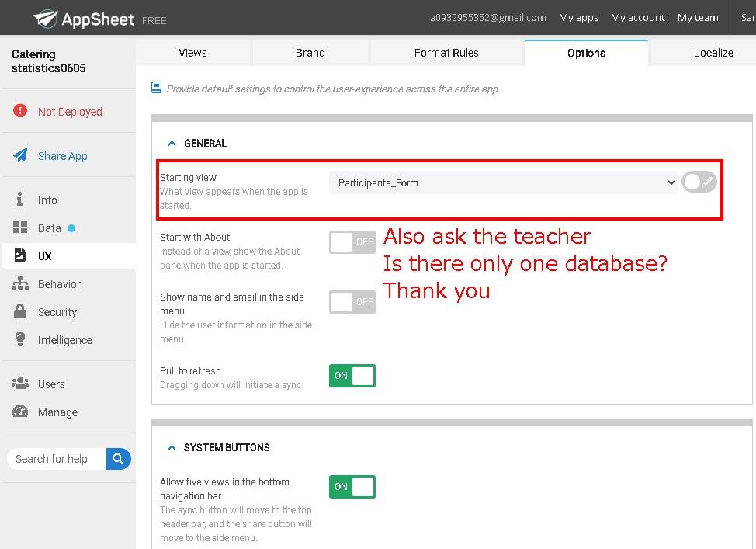Open the Users section
This screenshot has height=549, width=756.
coord(51,384)
